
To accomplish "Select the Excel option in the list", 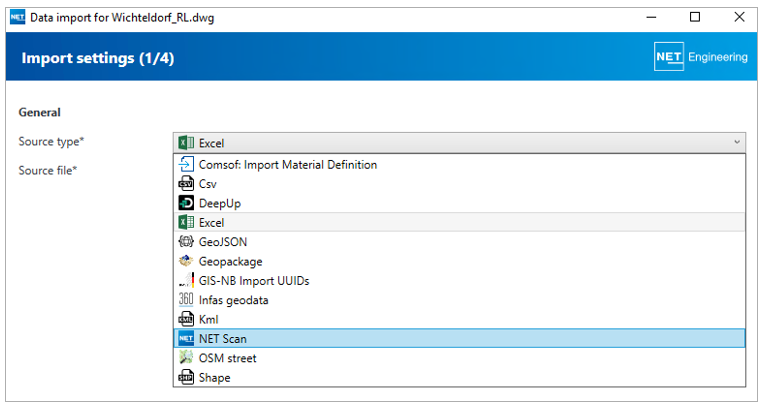I will pos(459,222).
